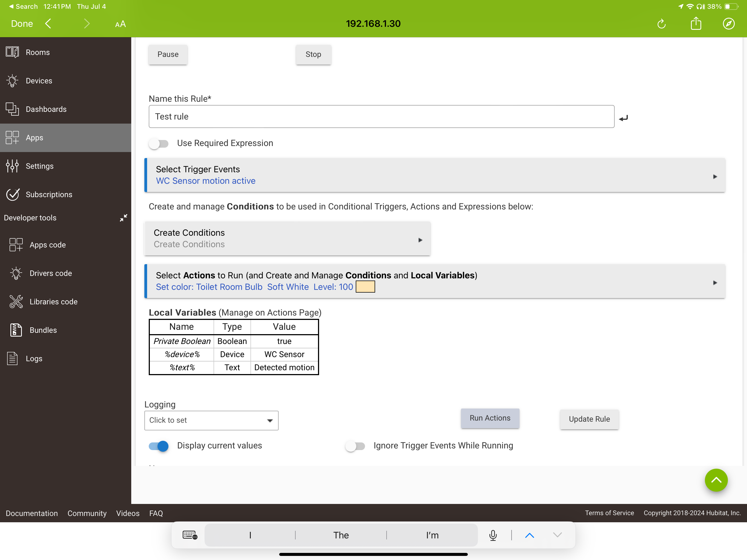The image size is (747, 560).
Task: Tap the share icon
Action: (x=696, y=23)
